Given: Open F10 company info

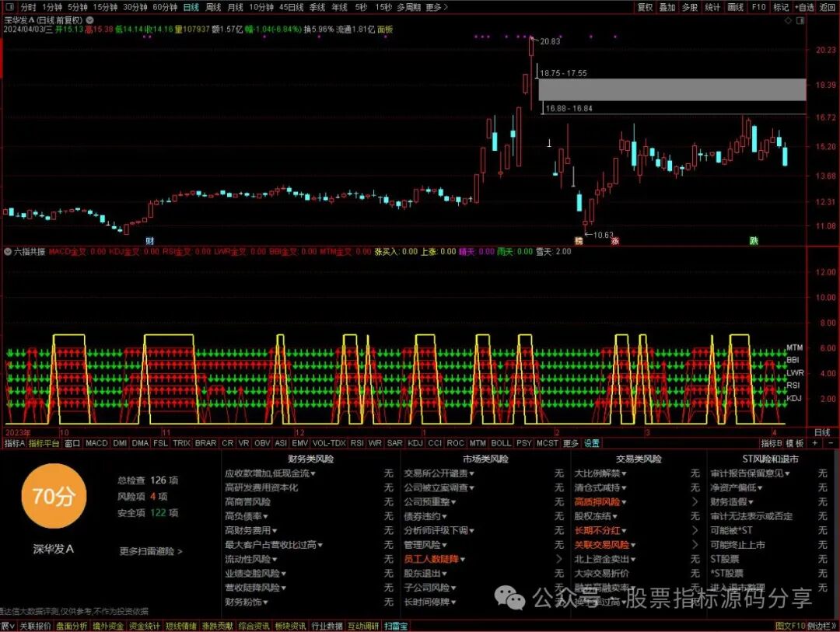Looking at the screenshot, I should coord(758,7).
